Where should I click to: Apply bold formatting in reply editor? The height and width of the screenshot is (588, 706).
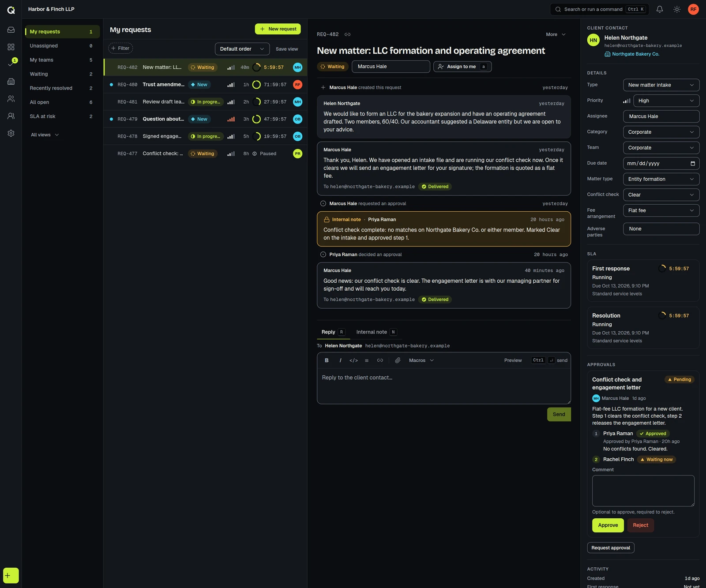327,360
